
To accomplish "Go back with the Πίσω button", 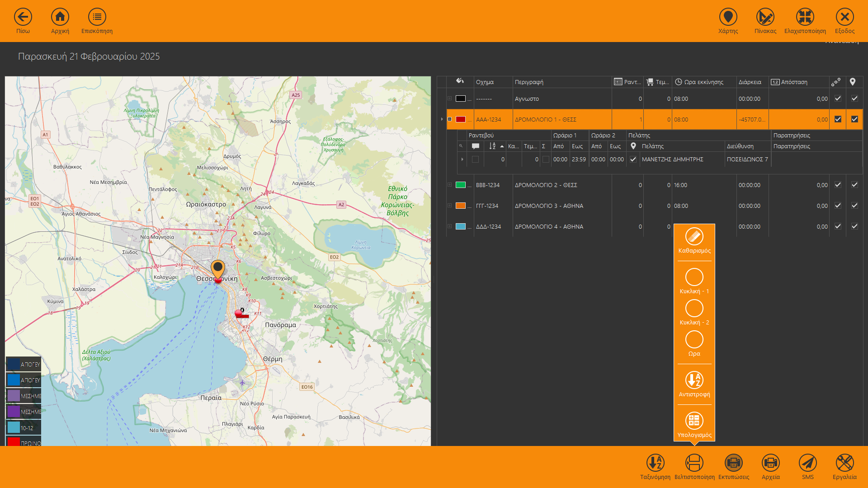I will point(23,21).
